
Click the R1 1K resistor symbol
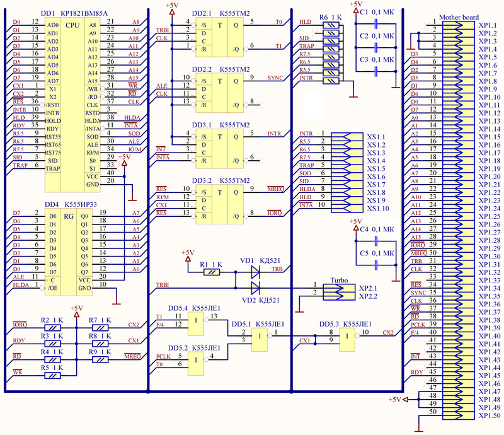point(214,272)
